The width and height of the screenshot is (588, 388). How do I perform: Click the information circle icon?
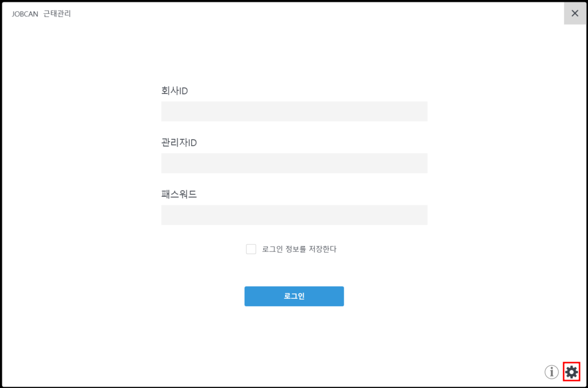click(x=551, y=372)
